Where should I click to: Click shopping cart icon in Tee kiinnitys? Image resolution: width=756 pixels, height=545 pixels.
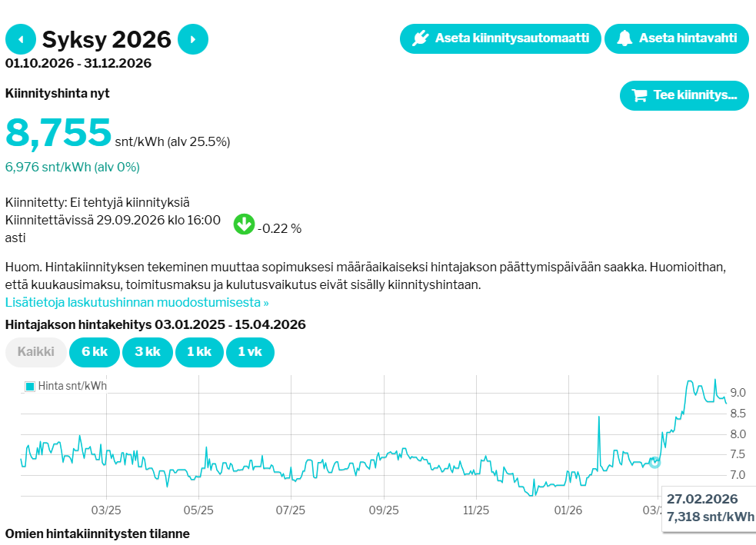(639, 96)
